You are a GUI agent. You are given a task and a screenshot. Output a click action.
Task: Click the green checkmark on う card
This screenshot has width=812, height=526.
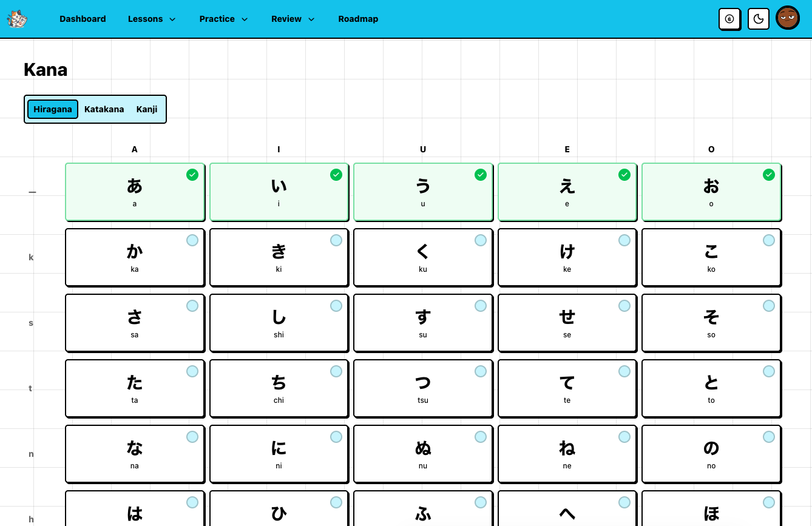[x=481, y=175]
